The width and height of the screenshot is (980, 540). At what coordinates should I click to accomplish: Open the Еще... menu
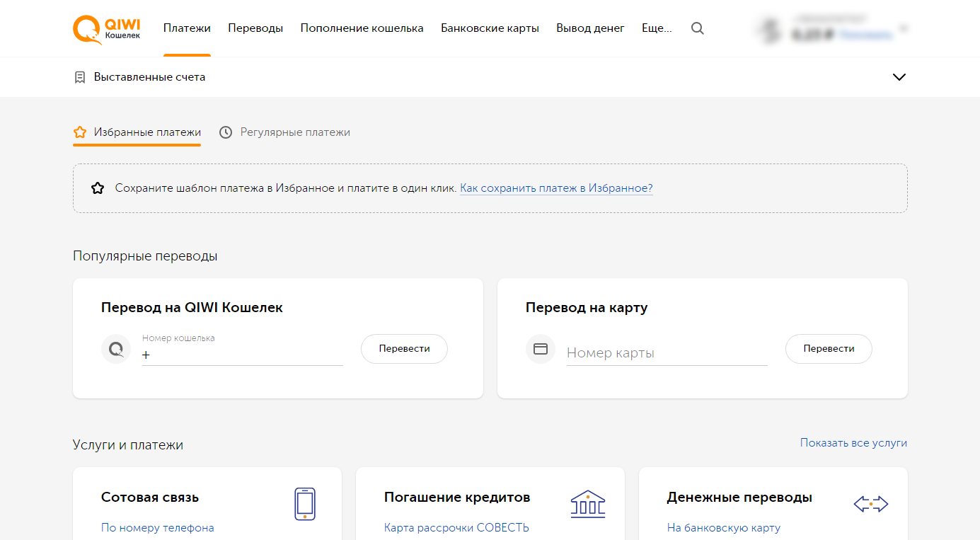coord(657,28)
